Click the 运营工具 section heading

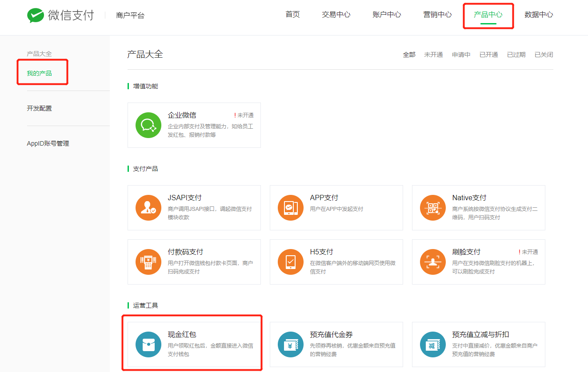tap(145, 305)
